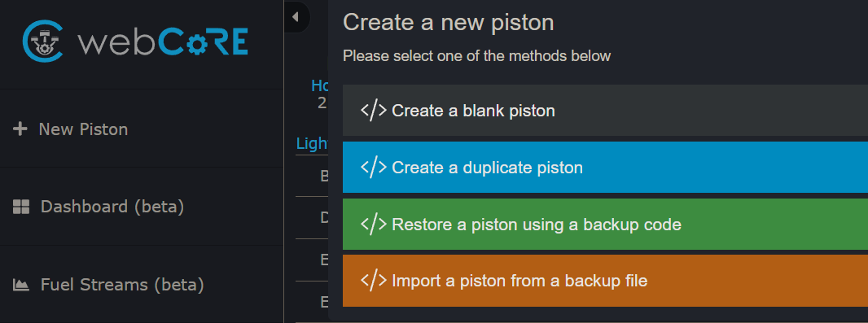Choose Create a blank piston

point(605,110)
